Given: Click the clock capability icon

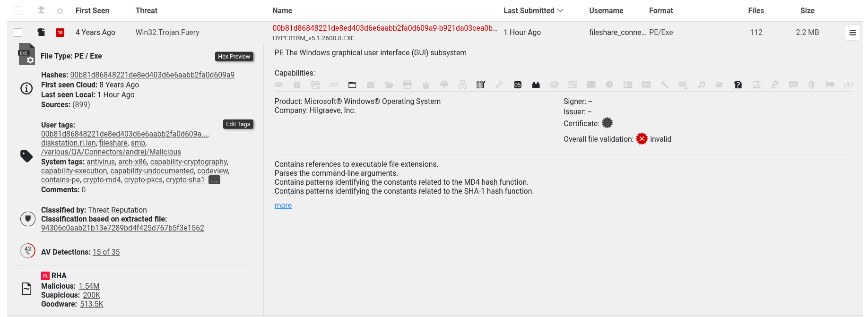Looking at the screenshot, I should click(609, 85).
